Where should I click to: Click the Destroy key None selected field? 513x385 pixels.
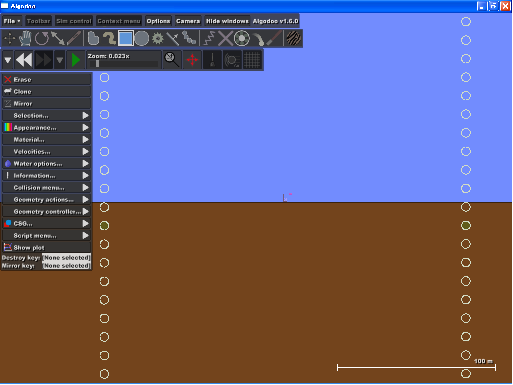click(66, 258)
